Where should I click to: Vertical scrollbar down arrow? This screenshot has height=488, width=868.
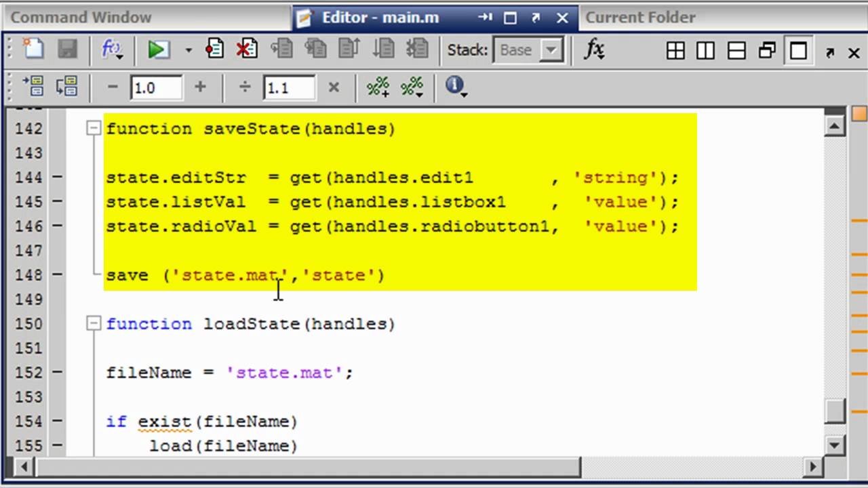[835, 445]
